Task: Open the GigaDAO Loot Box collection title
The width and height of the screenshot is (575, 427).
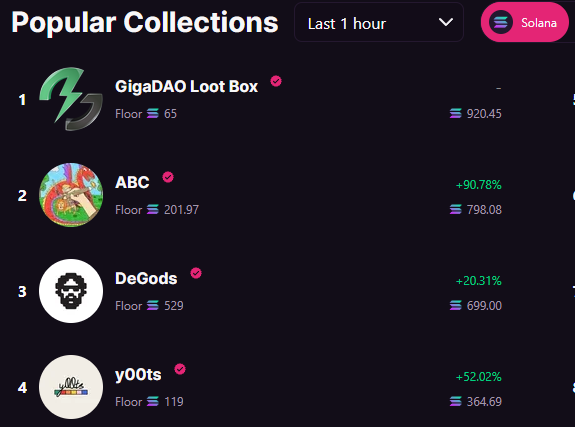Action: point(186,87)
